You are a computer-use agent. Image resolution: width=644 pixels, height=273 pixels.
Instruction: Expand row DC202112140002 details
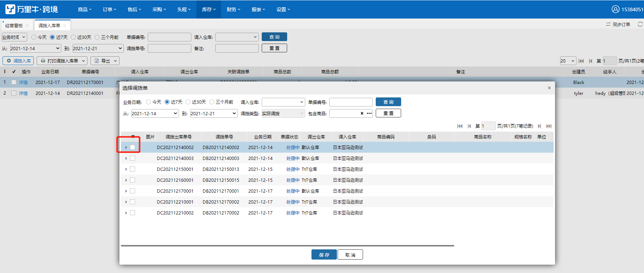pos(126,147)
